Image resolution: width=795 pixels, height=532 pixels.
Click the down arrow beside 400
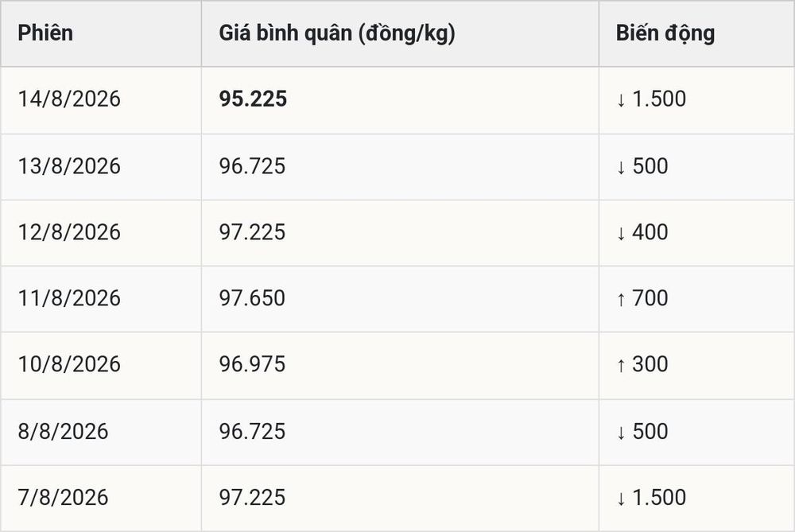tap(621, 233)
